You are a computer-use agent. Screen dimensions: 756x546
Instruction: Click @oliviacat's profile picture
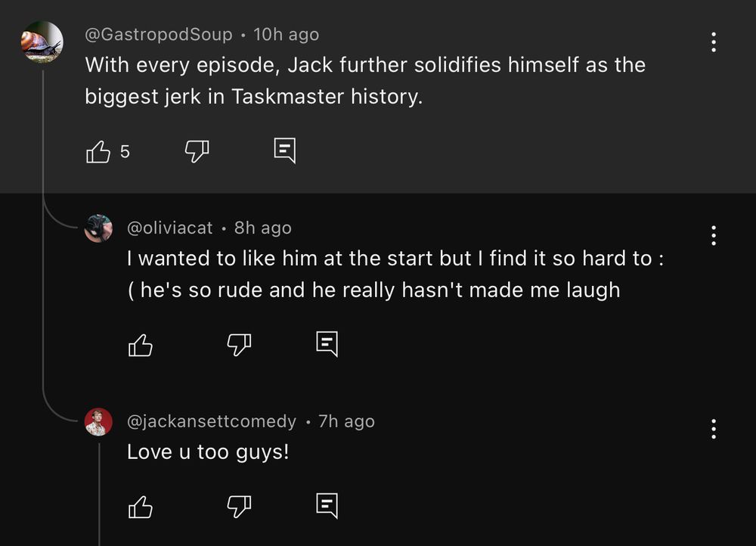coord(98,228)
